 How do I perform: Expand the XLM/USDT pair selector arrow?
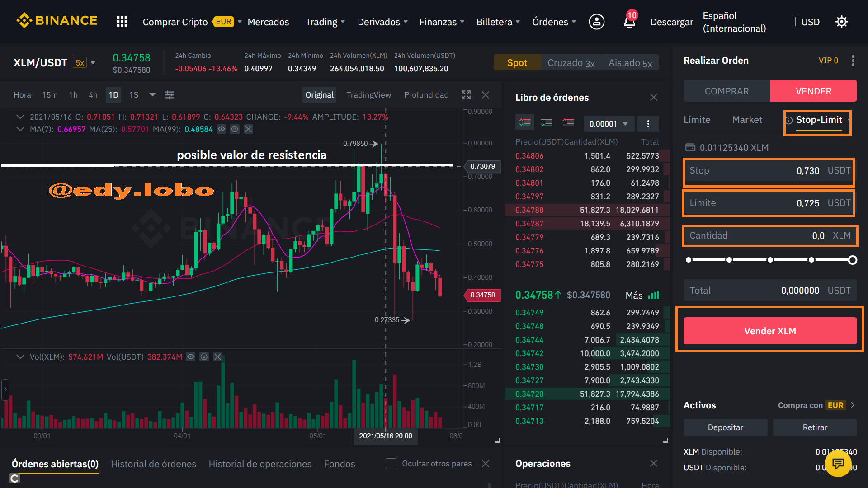(x=93, y=63)
